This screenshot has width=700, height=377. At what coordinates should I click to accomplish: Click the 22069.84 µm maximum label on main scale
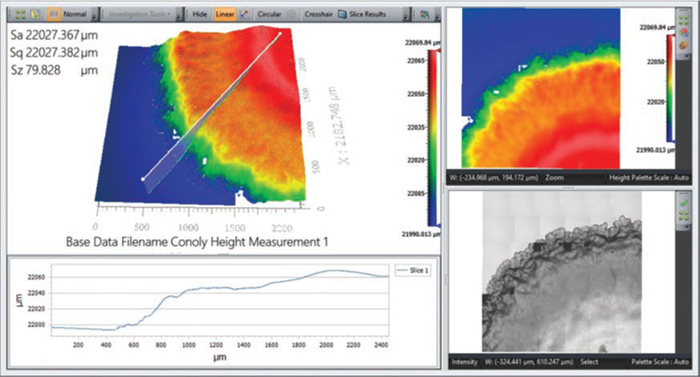pyautogui.click(x=422, y=43)
